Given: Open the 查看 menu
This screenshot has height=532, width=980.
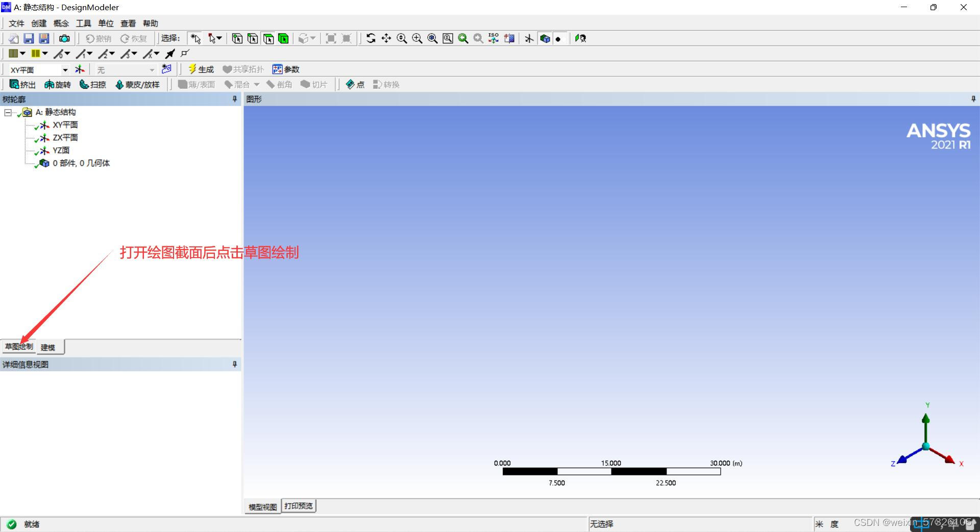Looking at the screenshot, I should pyautogui.click(x=128, y=23).
